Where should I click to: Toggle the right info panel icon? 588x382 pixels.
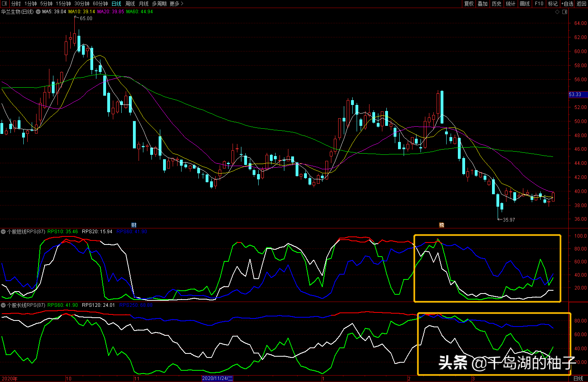tap(565, 12)
